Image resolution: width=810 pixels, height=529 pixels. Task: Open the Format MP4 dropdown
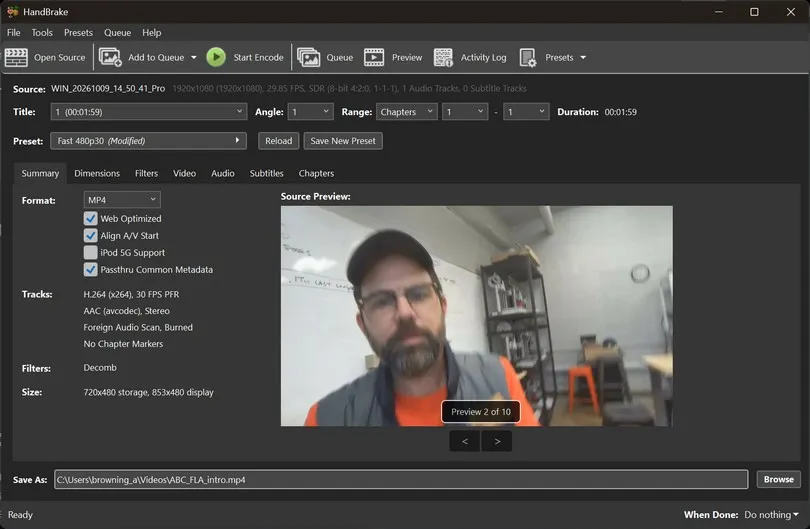(x=122, y=199)
